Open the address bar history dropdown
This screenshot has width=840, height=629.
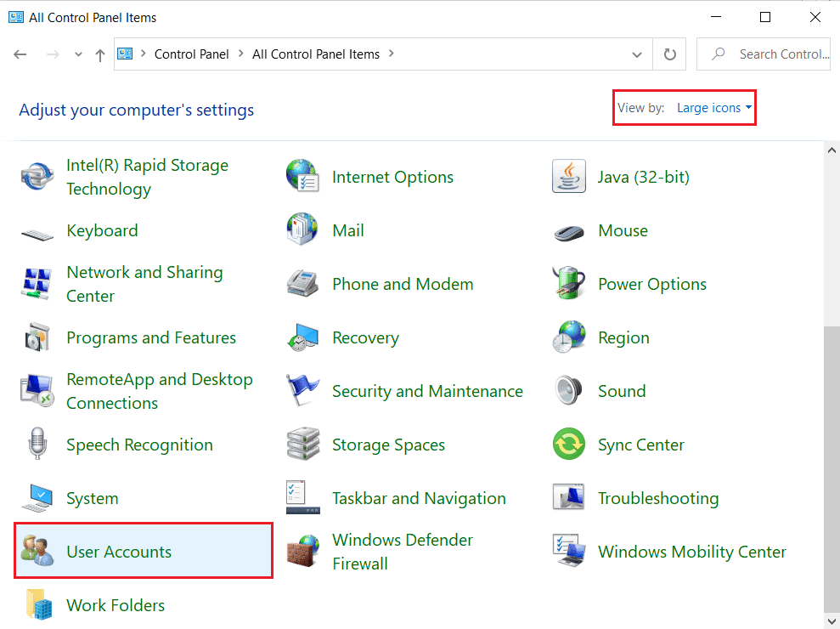coord(637,54)
